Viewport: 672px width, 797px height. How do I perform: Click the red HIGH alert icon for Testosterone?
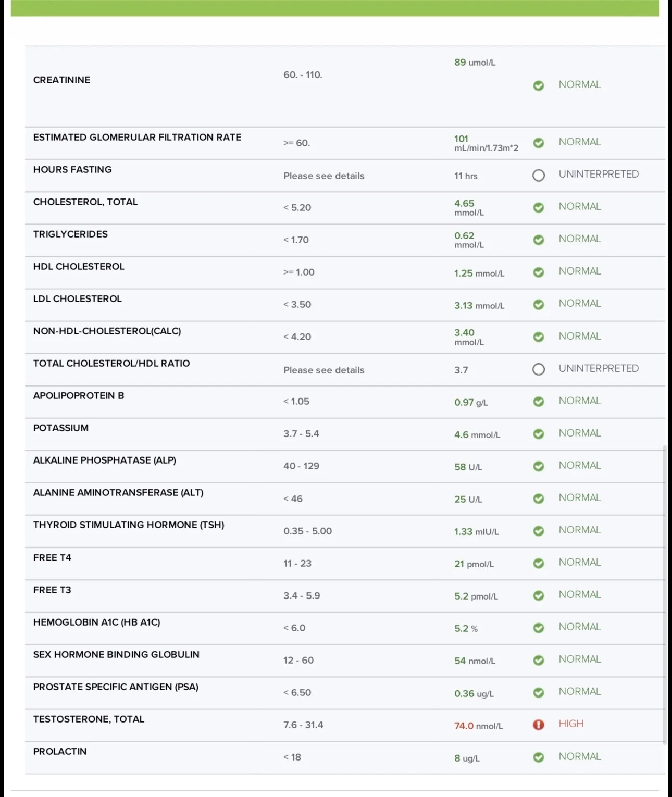click(539, 725)
